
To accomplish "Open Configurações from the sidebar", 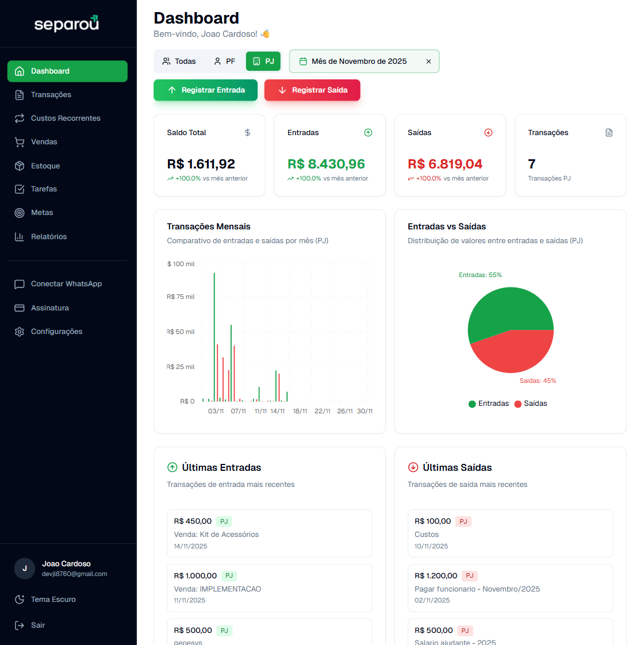I will click(x=56, y=331).
